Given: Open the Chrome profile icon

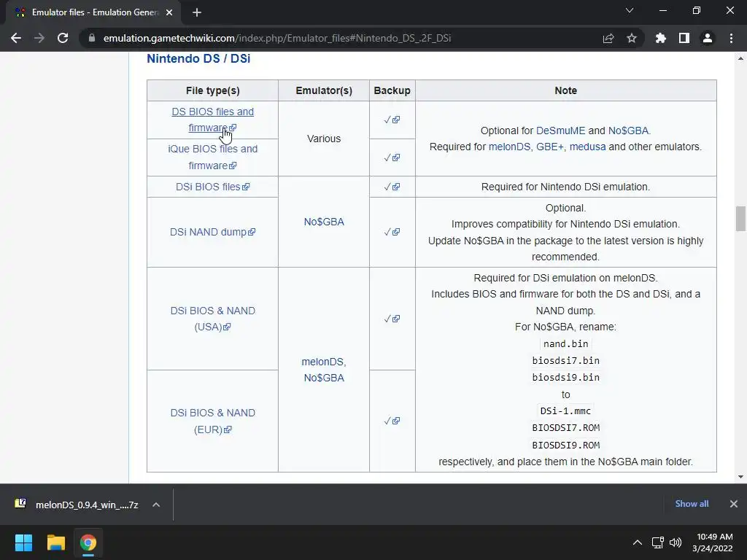Looking at the screenshot, I should click(x=708, y=38).
